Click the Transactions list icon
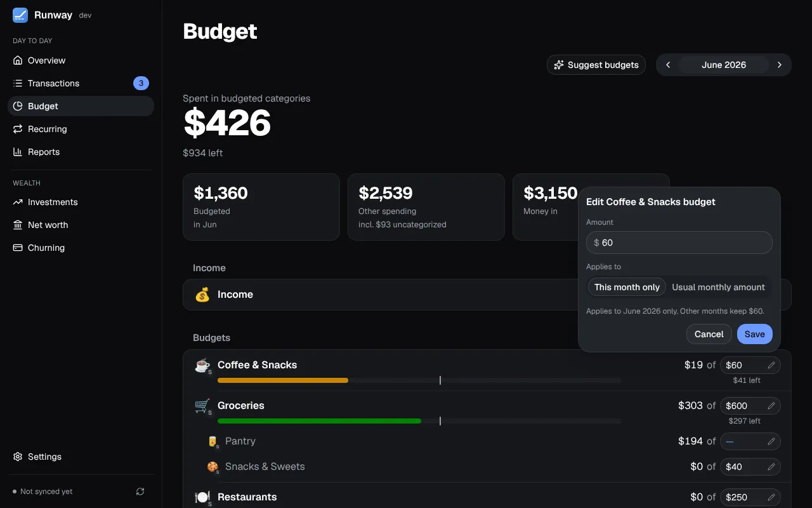Screen dimensions: 812x508 click(18, 83)
